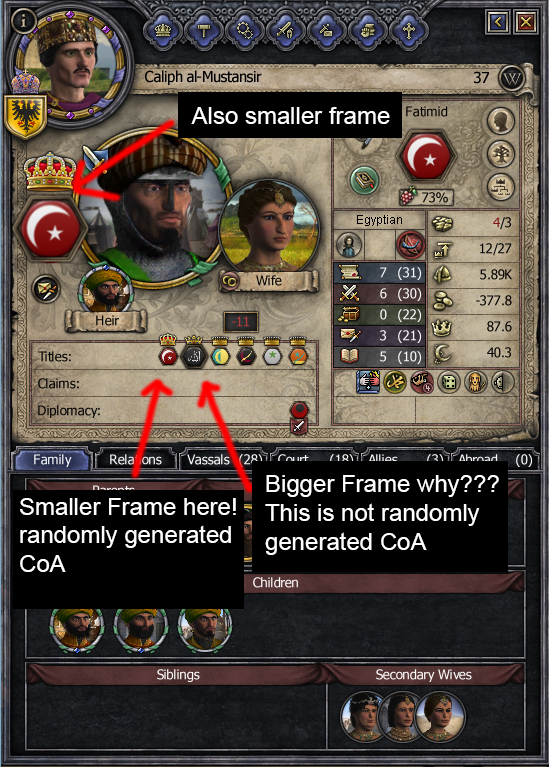Click the Fatimid dynasty coat of arms
Viewport: 549px width, 767px height.
pyautogui.click(x=427, y=158)
